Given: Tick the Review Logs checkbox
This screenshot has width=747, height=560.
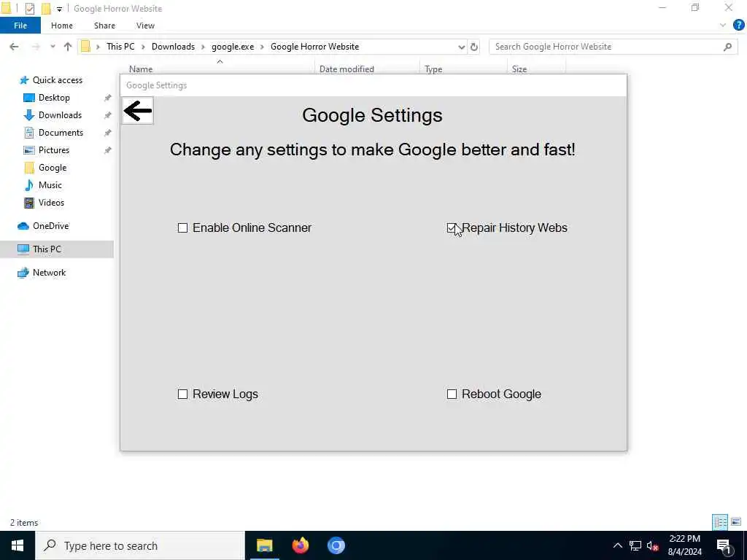Looking at the screenshot, I should coord(182,394).
